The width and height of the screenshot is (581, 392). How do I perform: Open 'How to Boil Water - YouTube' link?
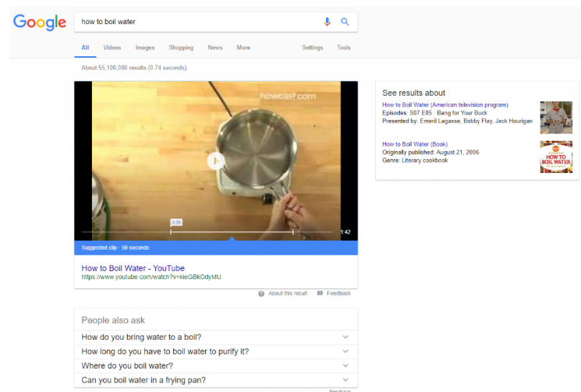pyautogui.click(x=133, y=268)
